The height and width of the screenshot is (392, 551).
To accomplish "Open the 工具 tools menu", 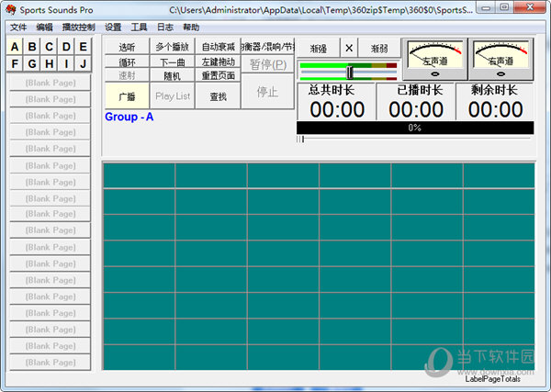I will click(139, 28).
